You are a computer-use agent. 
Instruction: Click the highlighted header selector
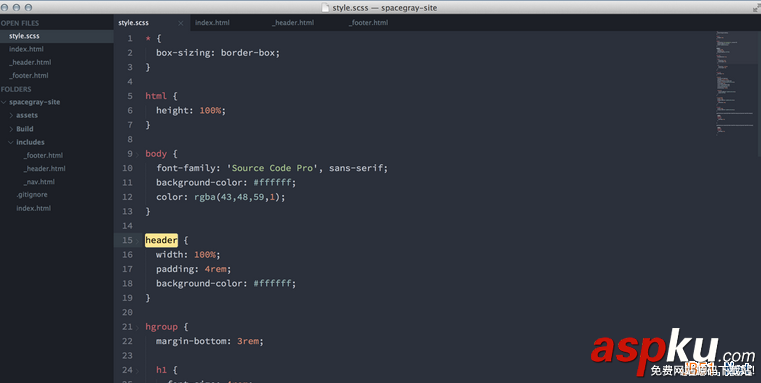161,240
